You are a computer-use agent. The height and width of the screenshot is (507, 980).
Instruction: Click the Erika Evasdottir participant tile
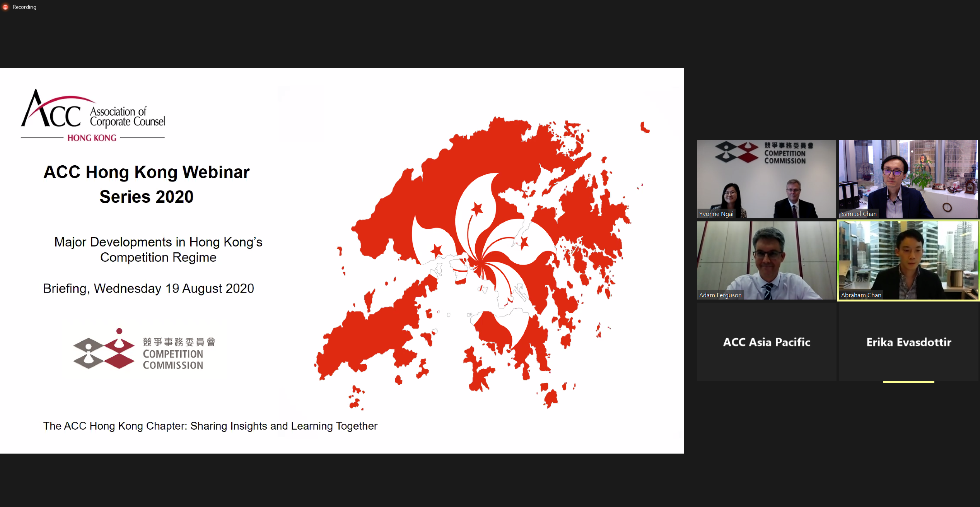click(908, 342)
